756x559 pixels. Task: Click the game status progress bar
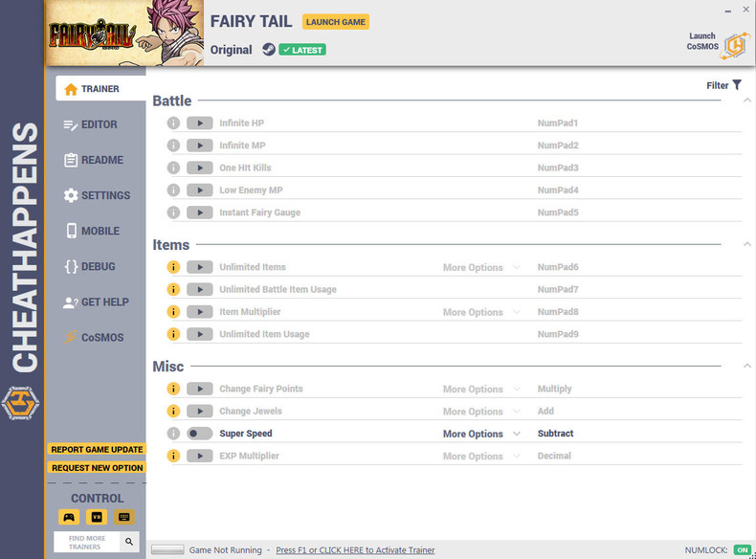click(x=167, y=549)
